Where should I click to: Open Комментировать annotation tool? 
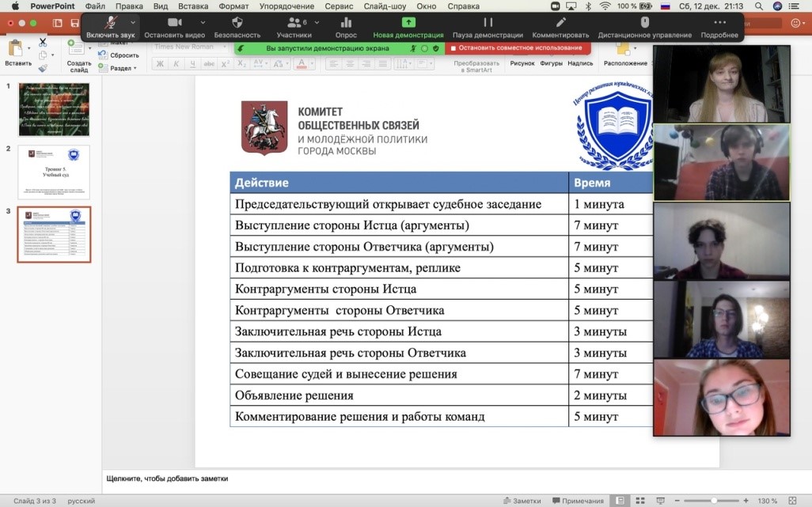[x=560, y=28]
